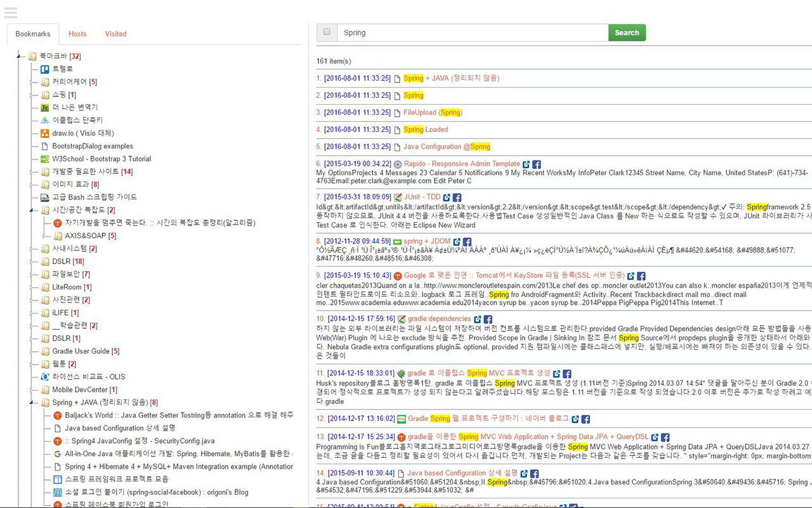The width and height of the screenshot is (812, 508).
Task: Expand the 사내시스템 folder
Action: pyautogui.click(x=32, y=248)
